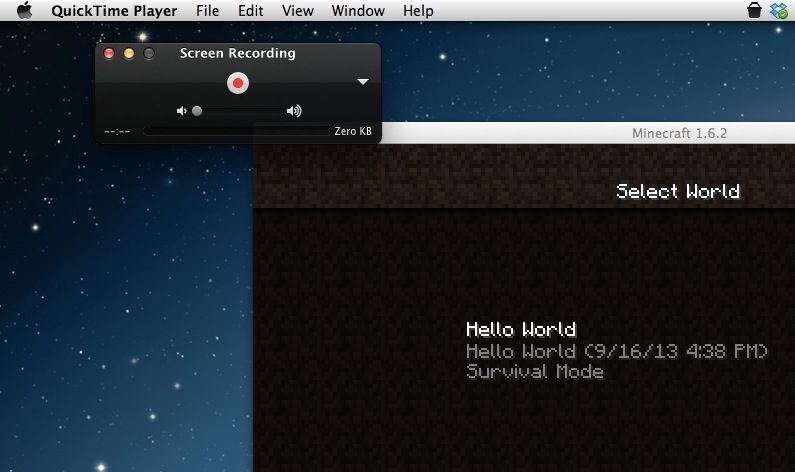
Task: Click the recording progress bar
Action: [236, 131]
